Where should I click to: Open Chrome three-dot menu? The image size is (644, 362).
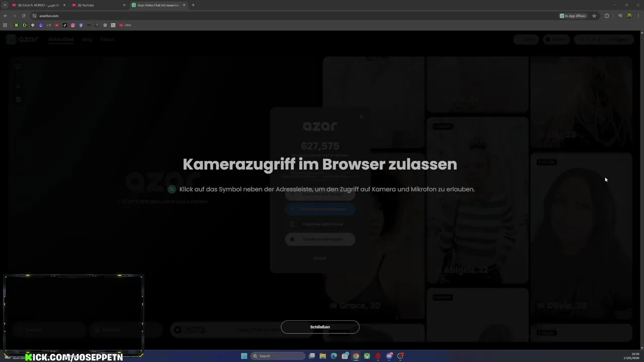point(638,16)
